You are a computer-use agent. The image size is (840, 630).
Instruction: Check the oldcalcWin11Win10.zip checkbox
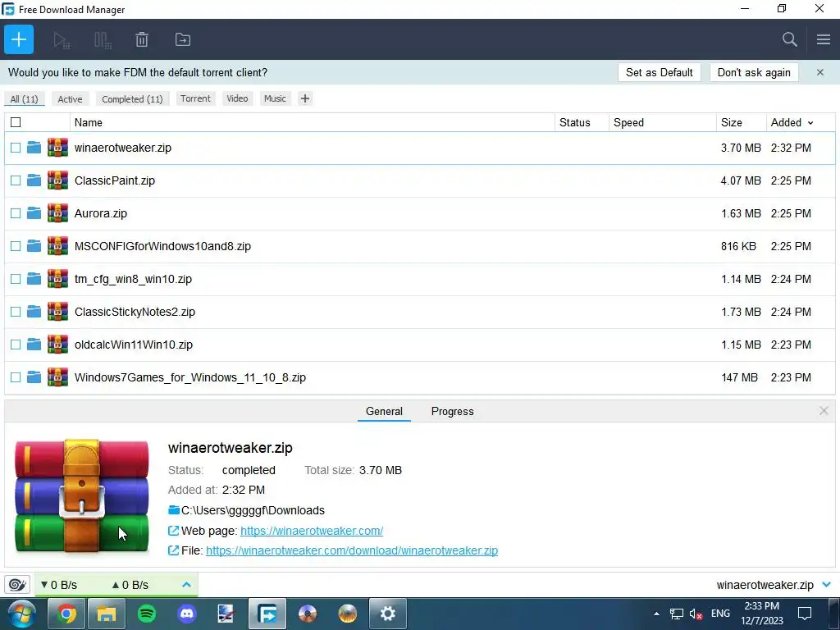click(16, 345)
